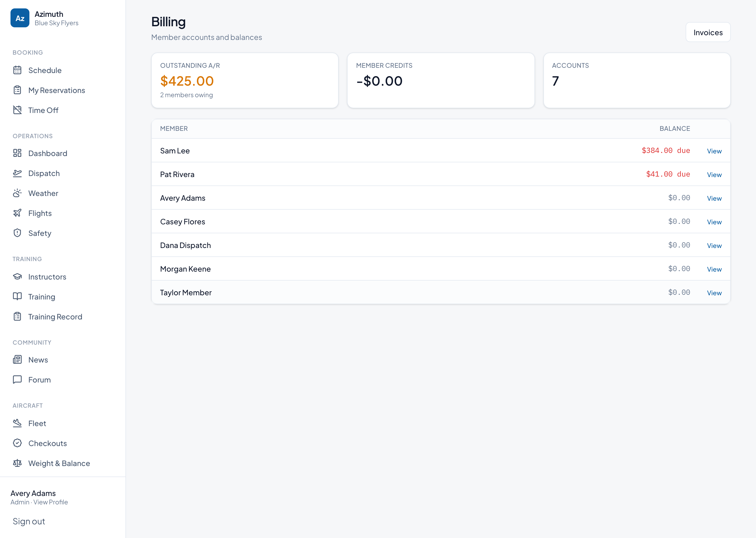Open the News page
This screenshot has height=538, width=756.
(38, 360)
